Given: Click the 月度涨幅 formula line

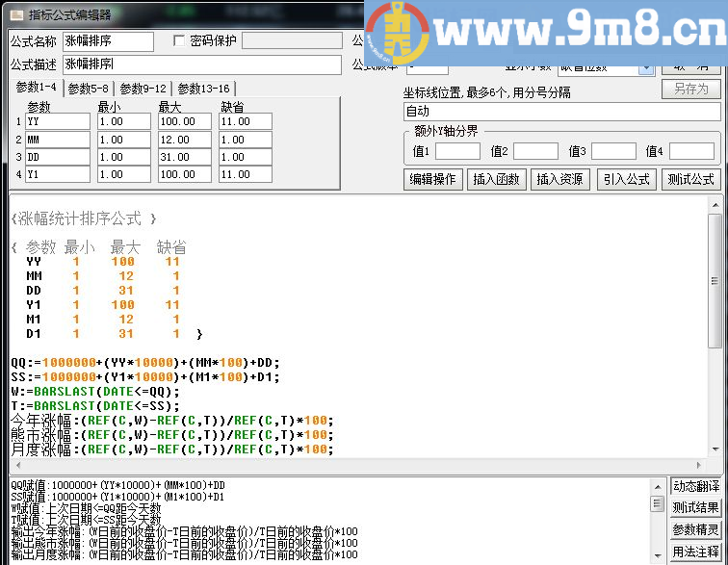Looking at the screenshot, I should (172, 449).
